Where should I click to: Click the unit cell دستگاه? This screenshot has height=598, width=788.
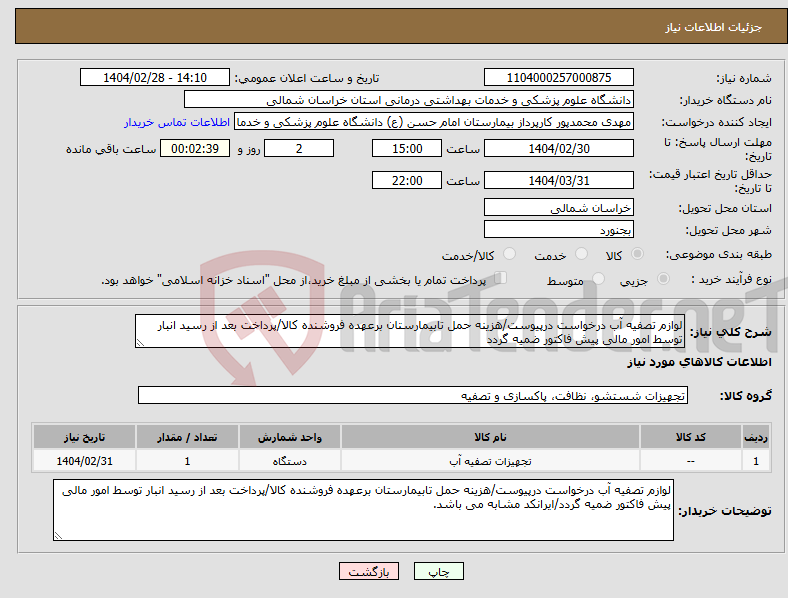click(x=289, y=461)
